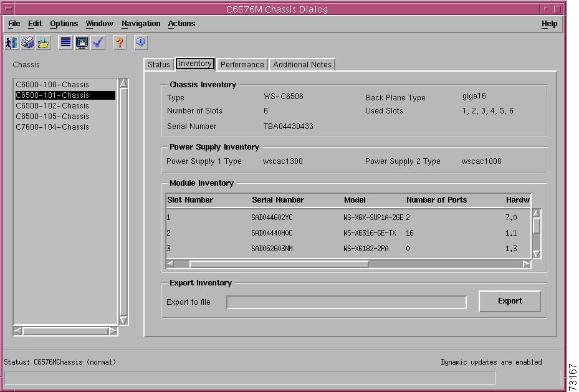Click back plane type value giga16

(x=474, y=97)
